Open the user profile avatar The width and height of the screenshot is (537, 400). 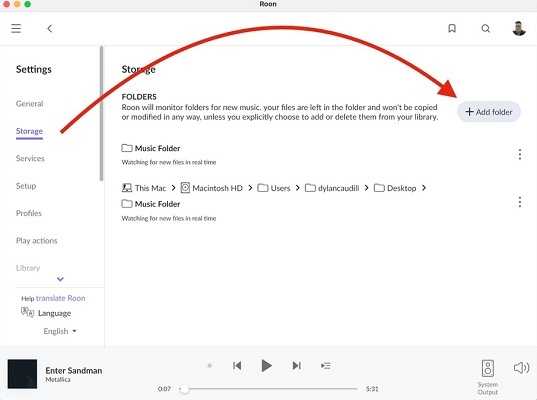519,28
